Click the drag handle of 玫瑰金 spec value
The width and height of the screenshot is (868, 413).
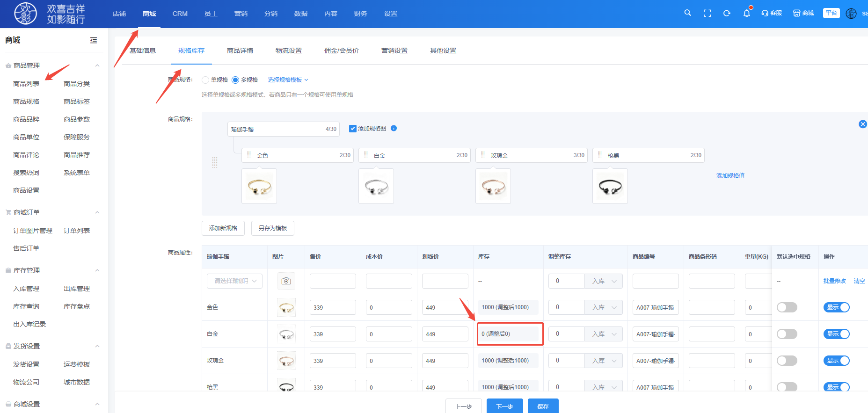click(x=483, y=155)
